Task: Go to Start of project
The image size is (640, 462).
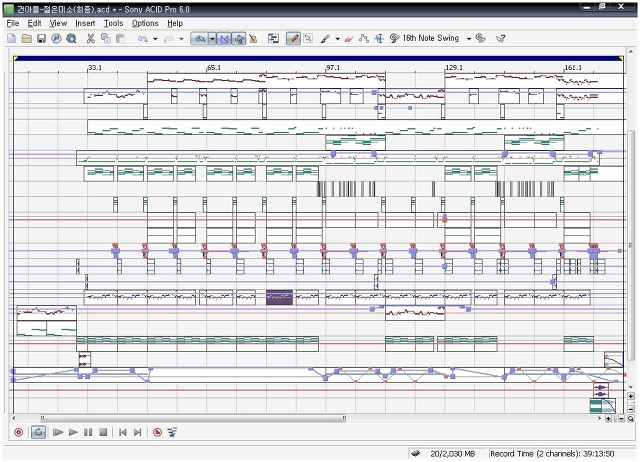Action: [122, 432]
